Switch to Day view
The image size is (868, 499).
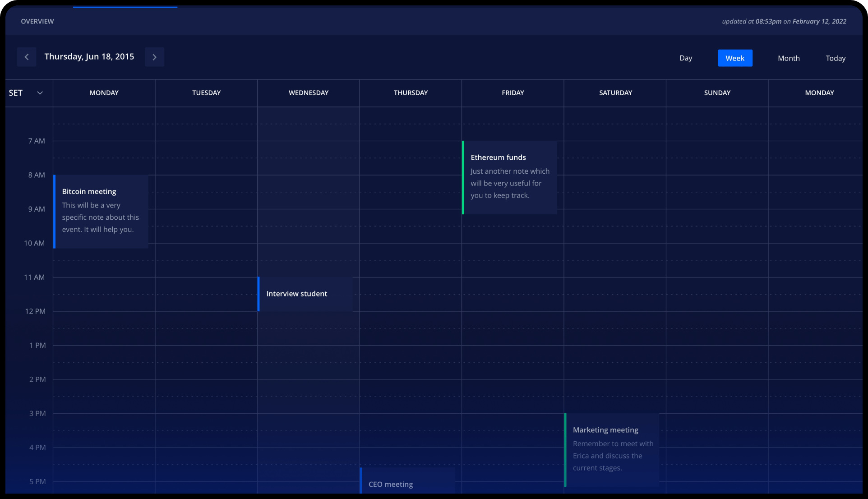pyautogui.click(x=685, y=58)
